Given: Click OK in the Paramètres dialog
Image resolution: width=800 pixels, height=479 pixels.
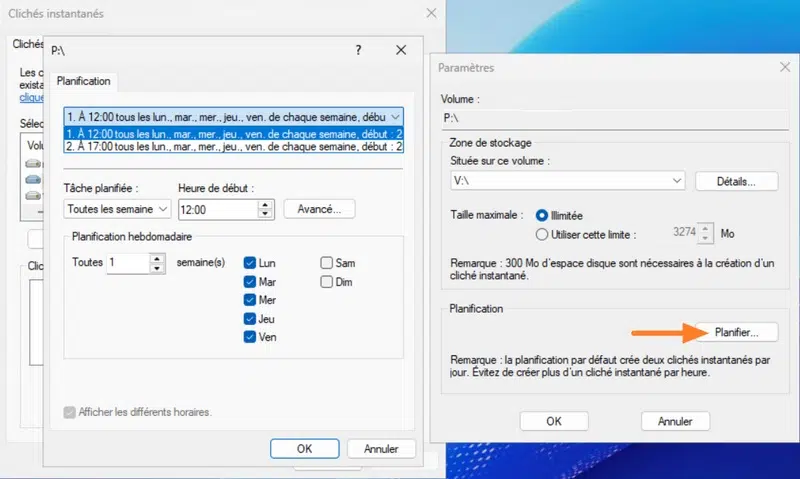Looking at the screenshot, I should pos(553,421).
